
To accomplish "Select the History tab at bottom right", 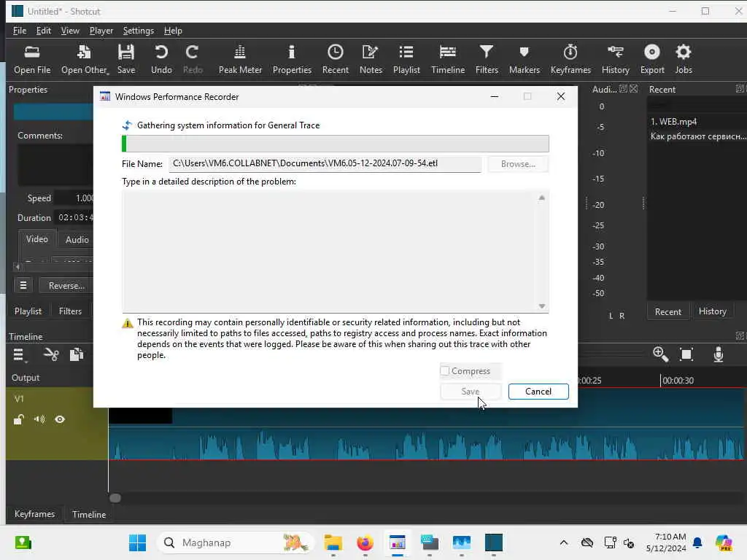I will coord(712,311).
